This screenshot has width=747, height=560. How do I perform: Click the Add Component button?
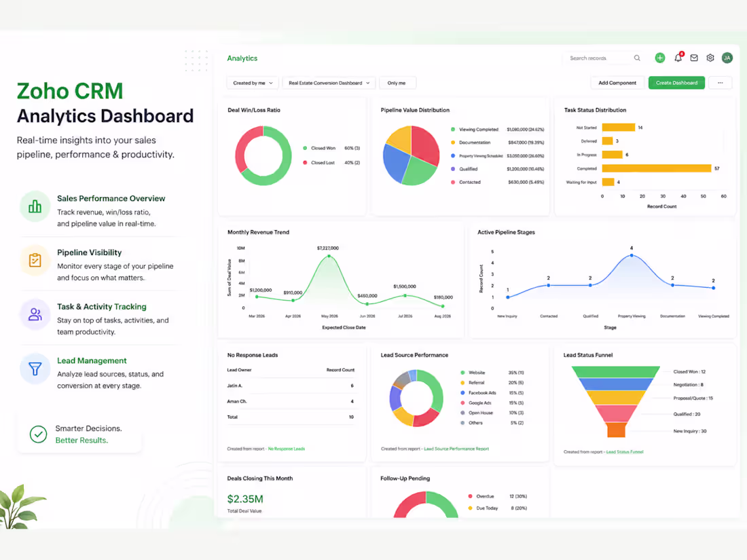click(x=617, y=83)
